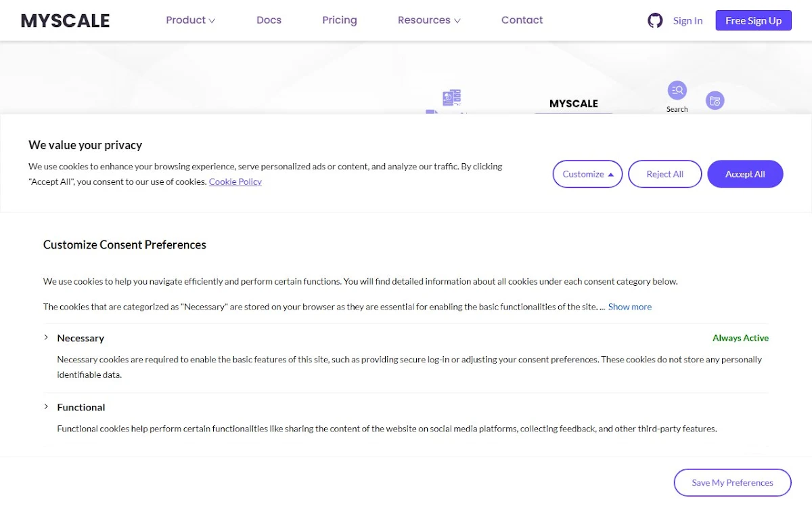The height and width of the screenshot is (508, 812).
Task: Click the Always Active label
Action: (x=740, y=338)
